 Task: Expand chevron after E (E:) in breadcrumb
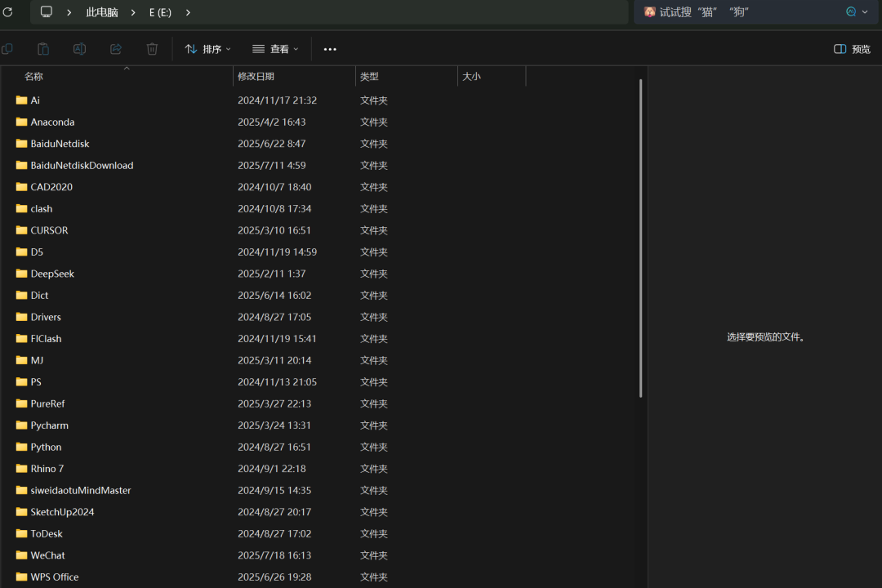pyautogui.click(x=188, y=12)
